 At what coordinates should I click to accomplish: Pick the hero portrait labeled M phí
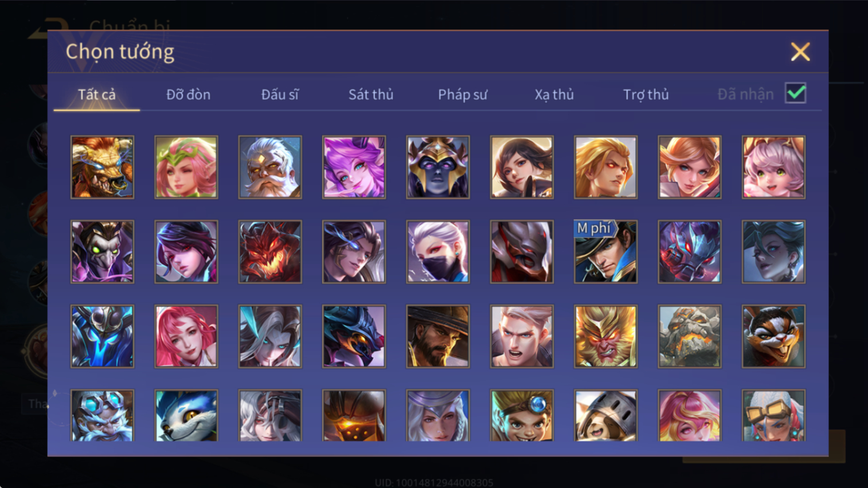click(x=605, y=252)
